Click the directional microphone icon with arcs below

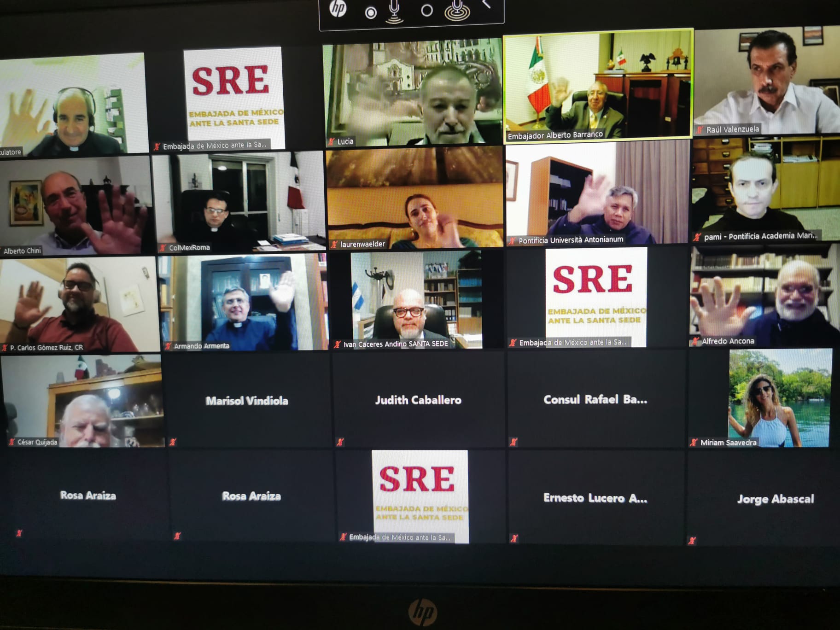point(395,11)
